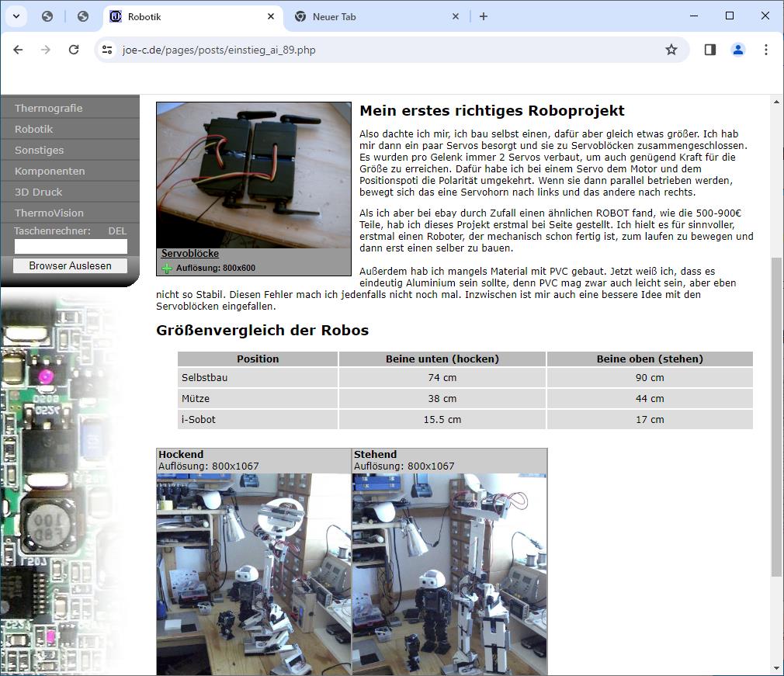
Task: Click the Taschenrechner input field
Action: click(x=71, y=247)
